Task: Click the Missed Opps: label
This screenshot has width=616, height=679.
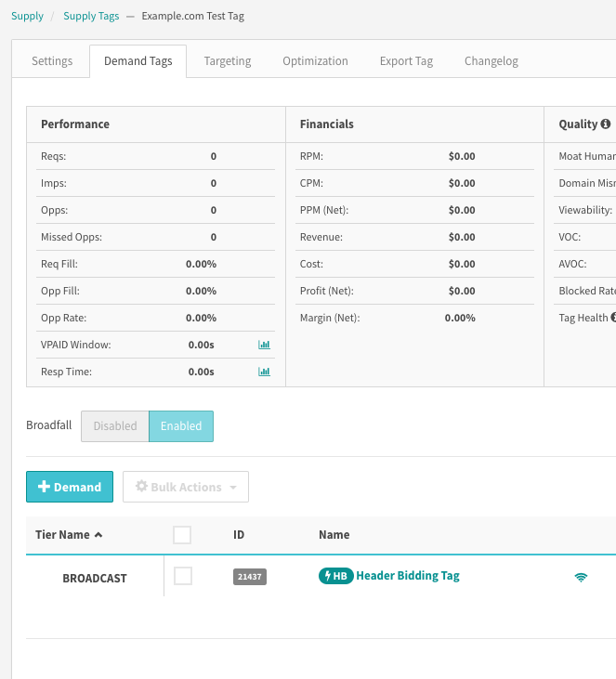Action: click(x=72, y=237)
